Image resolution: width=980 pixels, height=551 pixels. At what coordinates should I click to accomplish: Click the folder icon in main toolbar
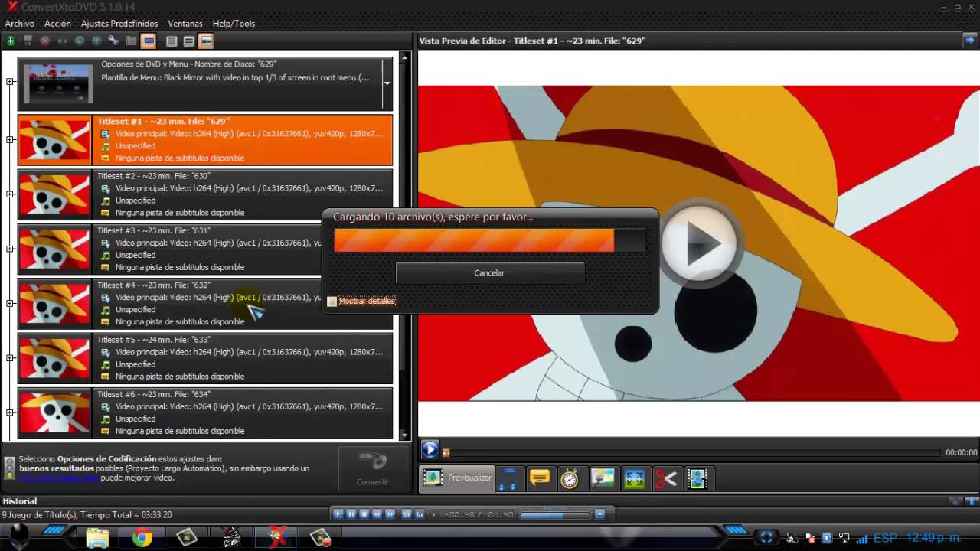(131, 41)
